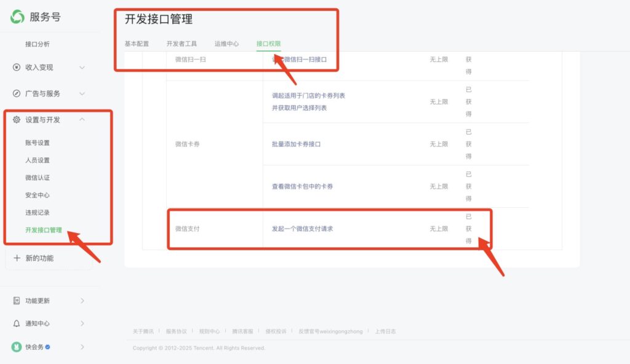Collapse the 设置与开发 menu chevron
This screenshot has width=630, height=364.
coord(82,119)
